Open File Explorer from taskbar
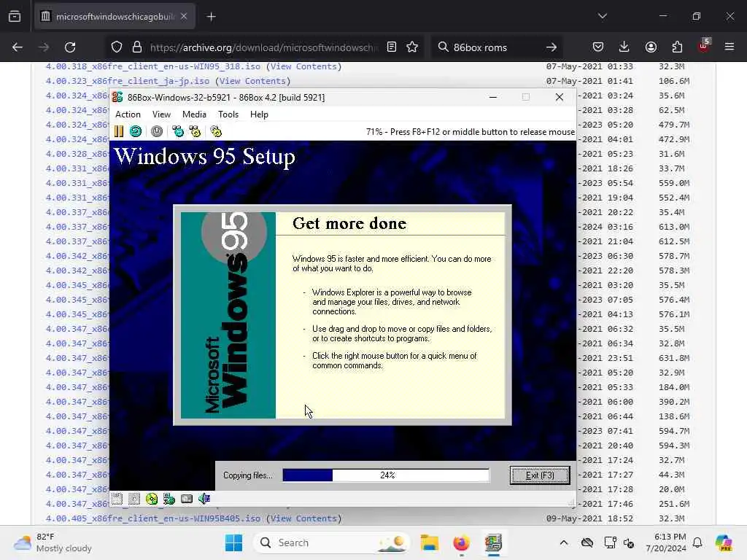Screen dimensions: 747x560 pos(429,542)
